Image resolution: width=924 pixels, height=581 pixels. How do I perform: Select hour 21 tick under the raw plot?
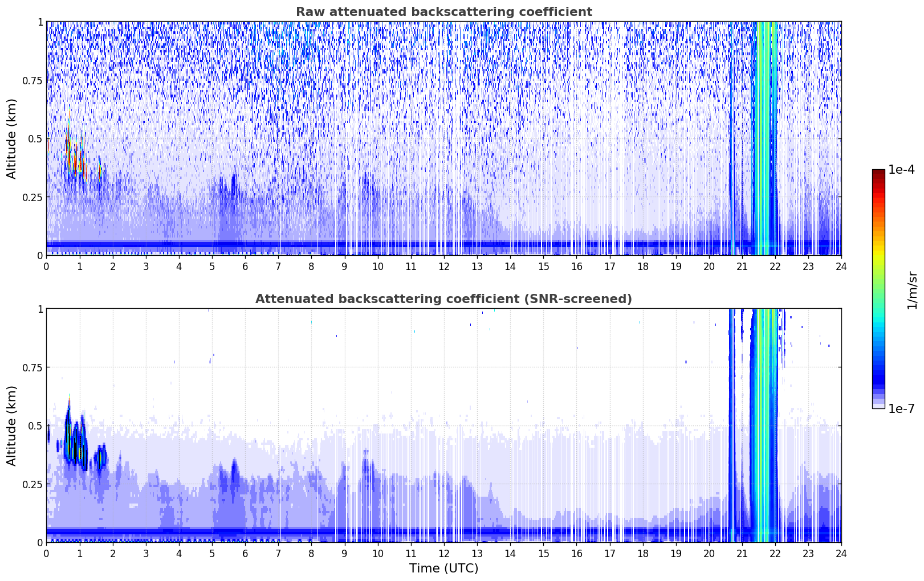click(742, 266)
